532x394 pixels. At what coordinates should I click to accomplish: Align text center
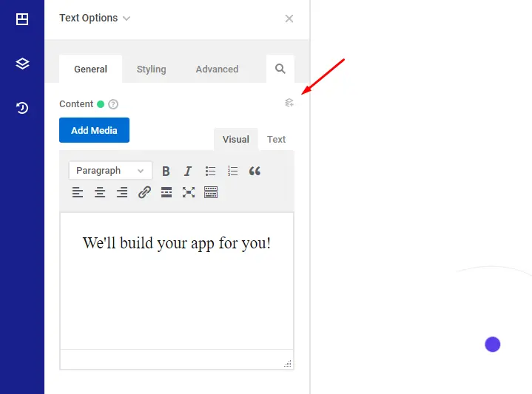pos(100,192)
